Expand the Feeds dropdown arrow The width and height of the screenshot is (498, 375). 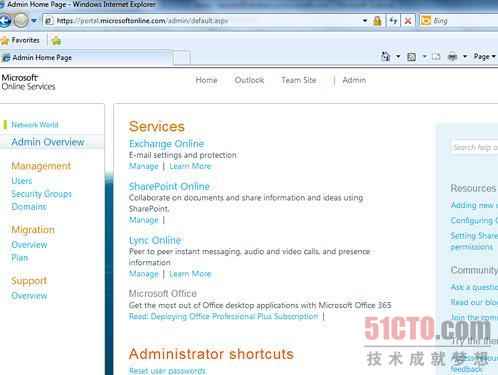[424, 56]
